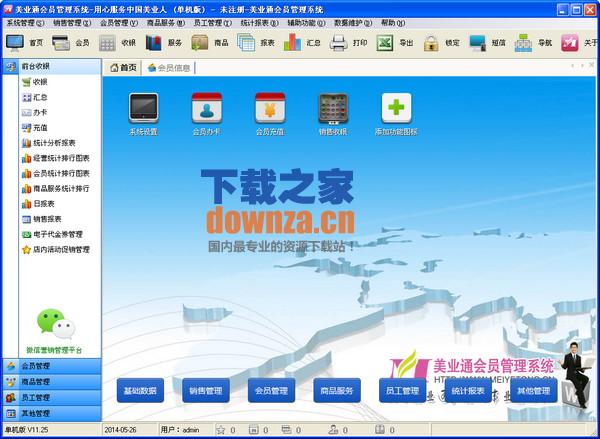Click the 销售管理 bottom button

(206, 390)
